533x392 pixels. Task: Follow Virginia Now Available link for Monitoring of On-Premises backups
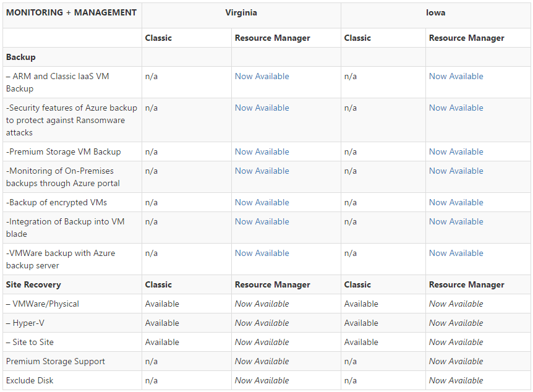click(262, 171)
